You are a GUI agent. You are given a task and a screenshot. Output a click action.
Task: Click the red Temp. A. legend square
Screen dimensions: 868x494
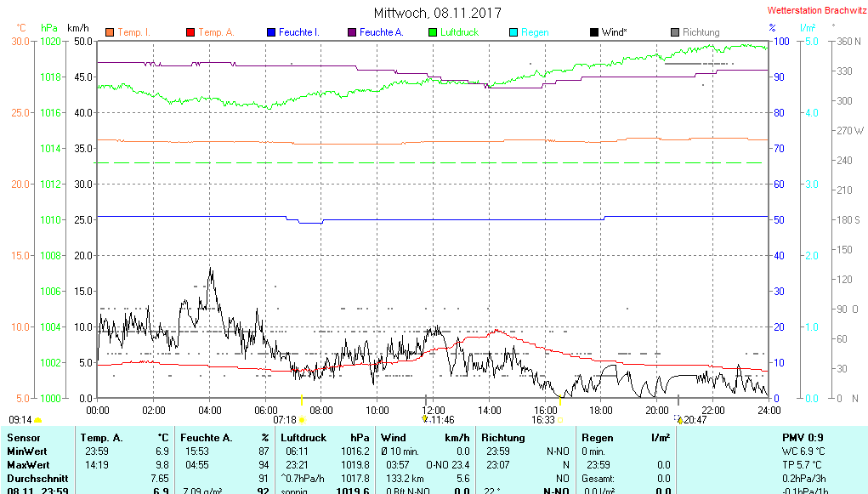click(x=190, y=32)
